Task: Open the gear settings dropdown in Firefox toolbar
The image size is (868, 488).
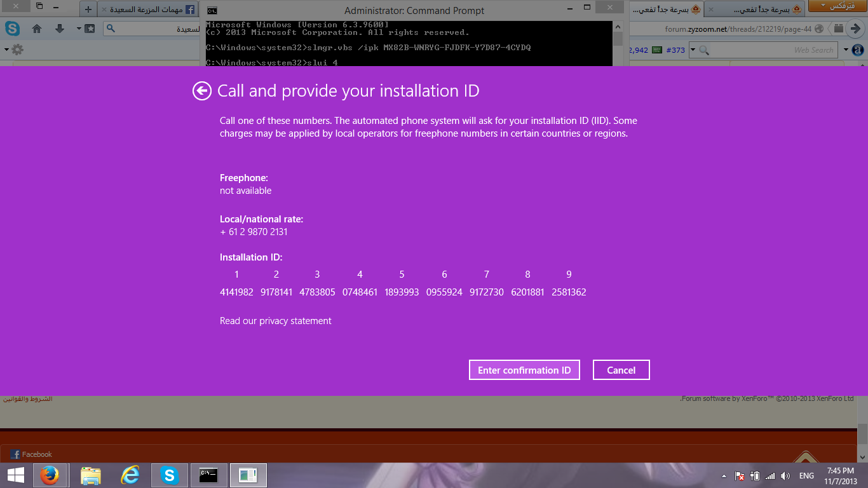Action: tap(14, 50)
